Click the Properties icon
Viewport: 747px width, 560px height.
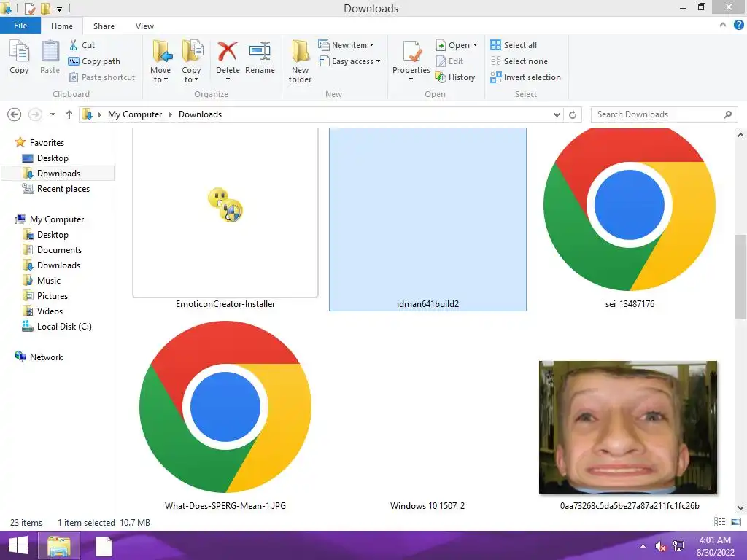click(x=411, y=52)
